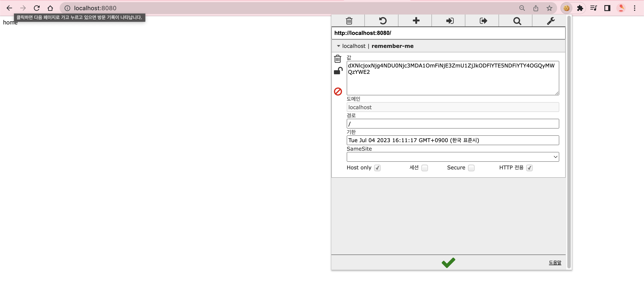Click the delete all cookies trash icon
The image size is (644, 289).
tap(349, 21)
